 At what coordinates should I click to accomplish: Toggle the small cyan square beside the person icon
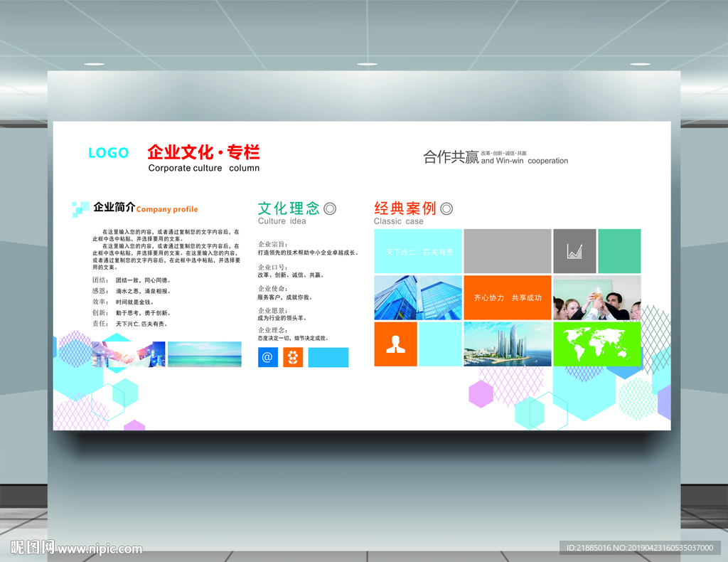coord(440,344)
